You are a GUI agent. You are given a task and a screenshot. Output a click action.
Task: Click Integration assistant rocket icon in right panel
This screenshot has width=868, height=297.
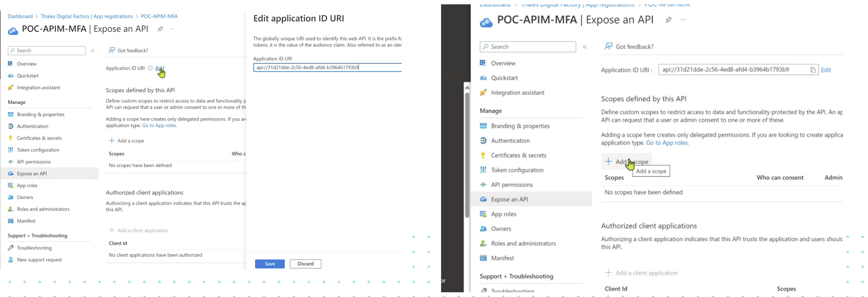[x=483, y=93]
